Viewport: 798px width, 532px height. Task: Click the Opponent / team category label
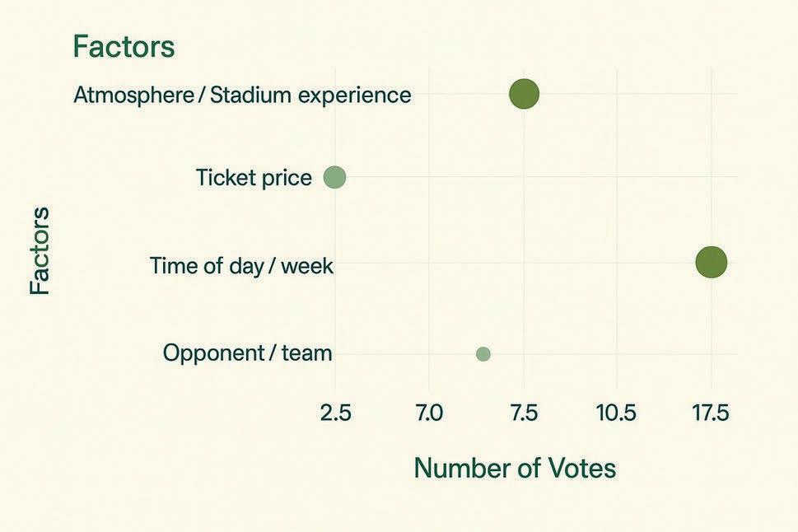point(247,353)
